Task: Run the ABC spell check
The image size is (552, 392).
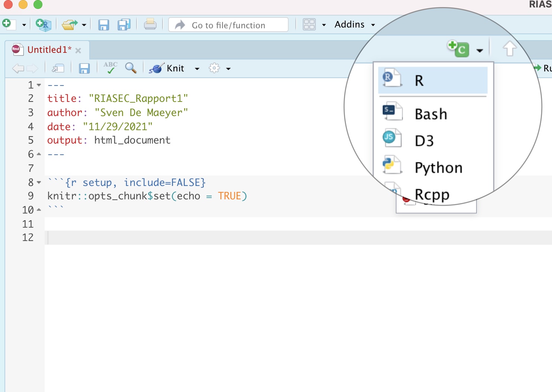Action: click(x=110, y=68)
